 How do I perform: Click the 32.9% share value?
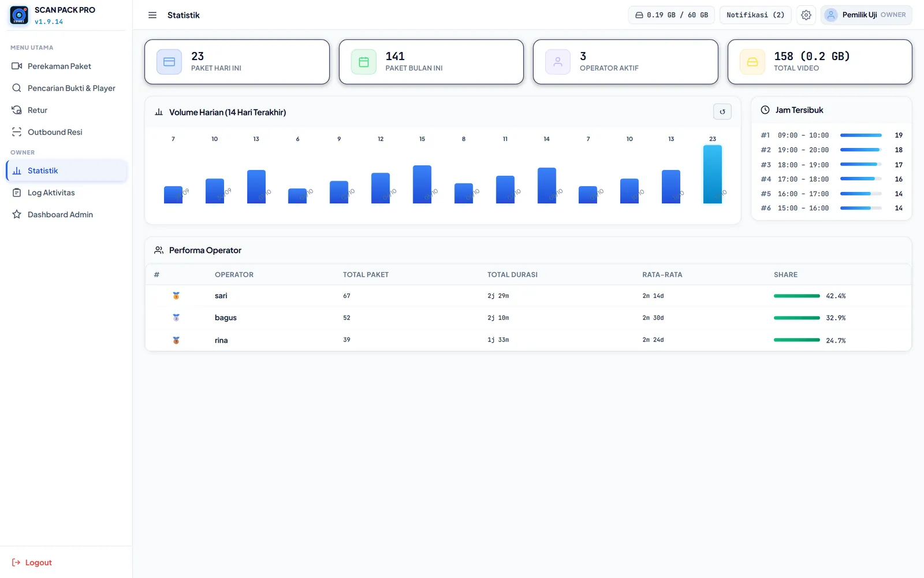tap(836, 318)
